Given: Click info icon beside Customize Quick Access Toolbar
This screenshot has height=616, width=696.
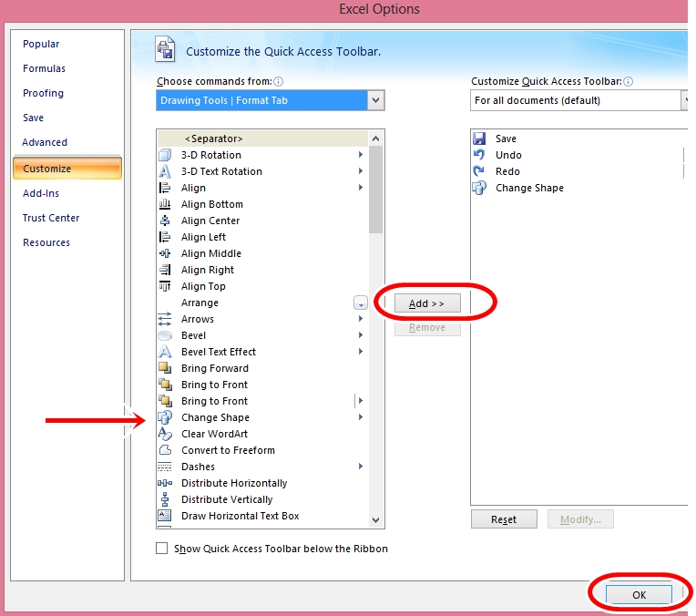Looking at the screenshot, I should [x=628, y=81].
